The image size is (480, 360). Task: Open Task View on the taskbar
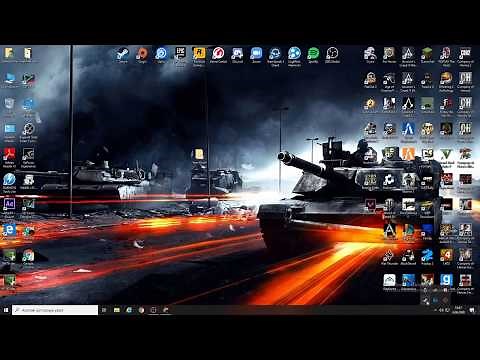pyautogui.click(x=104, y=310)
